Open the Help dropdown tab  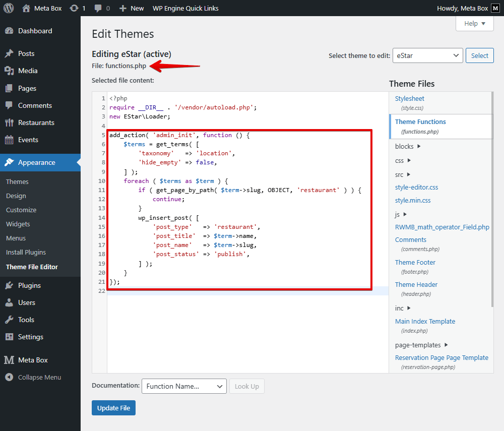[474, 24]
